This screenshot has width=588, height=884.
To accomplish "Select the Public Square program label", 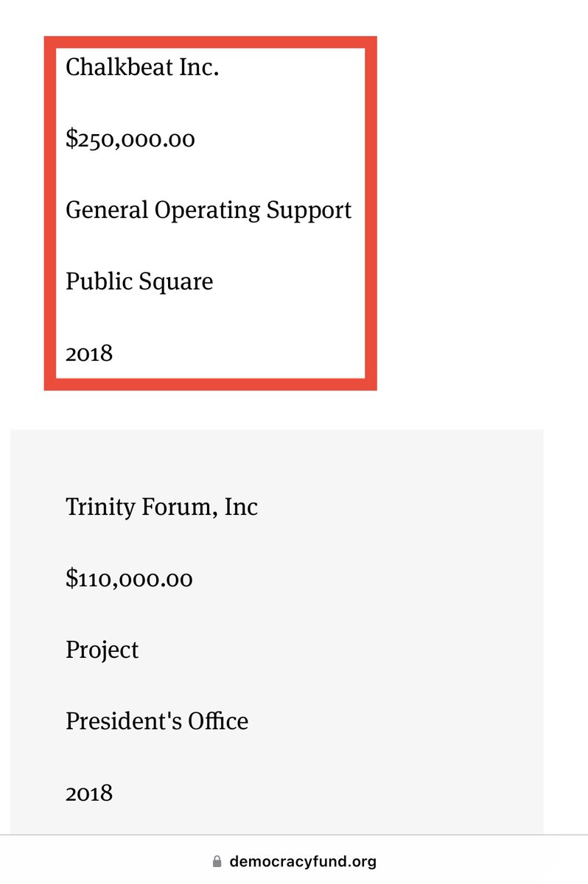I will tap(139, 281).
